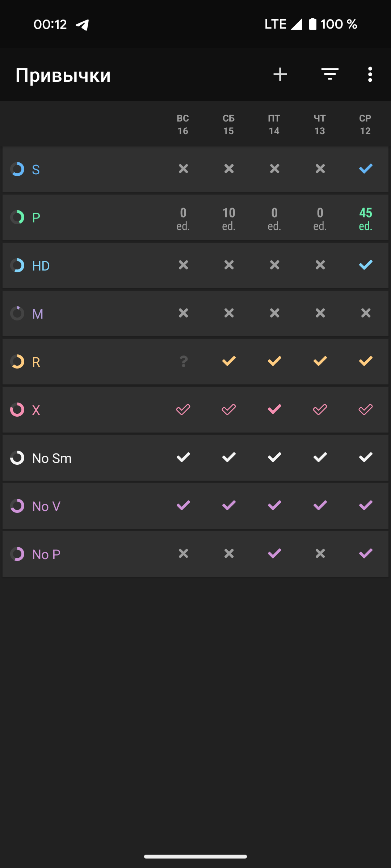391x868 pixels.
Task: Click the pink progress ring for X
Action: [17, 410]
